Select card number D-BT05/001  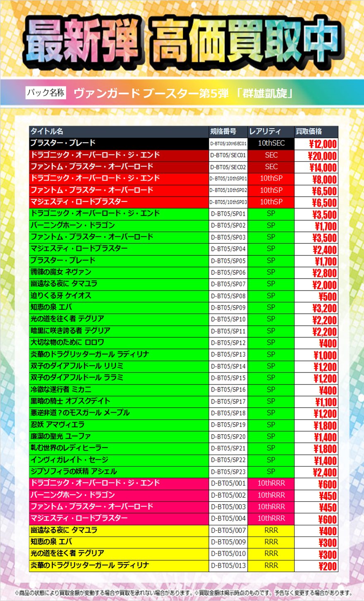228,483
